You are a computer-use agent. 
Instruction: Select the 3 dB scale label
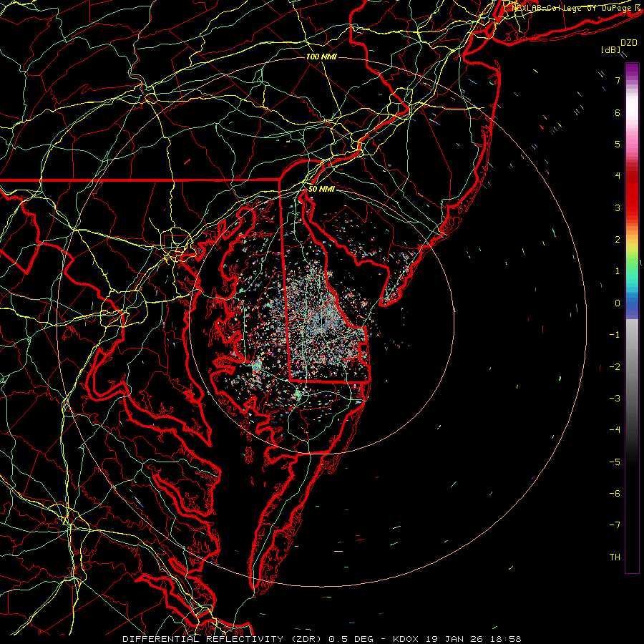[x=618, y=208]
